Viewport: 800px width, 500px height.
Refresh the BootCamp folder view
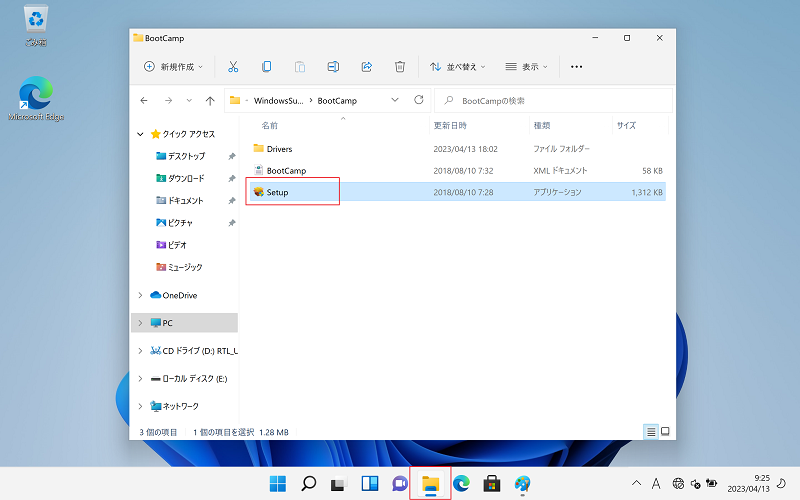[419, 100]
